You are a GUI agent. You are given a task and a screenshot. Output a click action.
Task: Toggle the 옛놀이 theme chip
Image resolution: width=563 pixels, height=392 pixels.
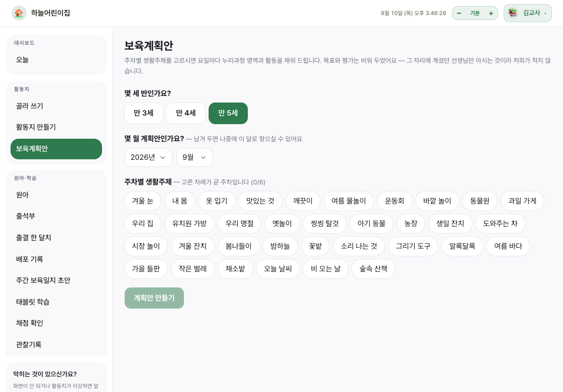[282, 224]
